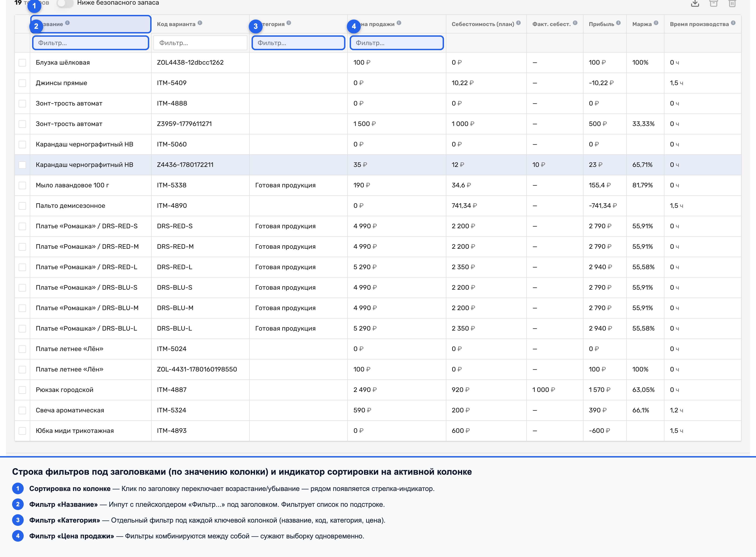Click the Цена продажи filter field
756x557 pixels.
[397, 43]
